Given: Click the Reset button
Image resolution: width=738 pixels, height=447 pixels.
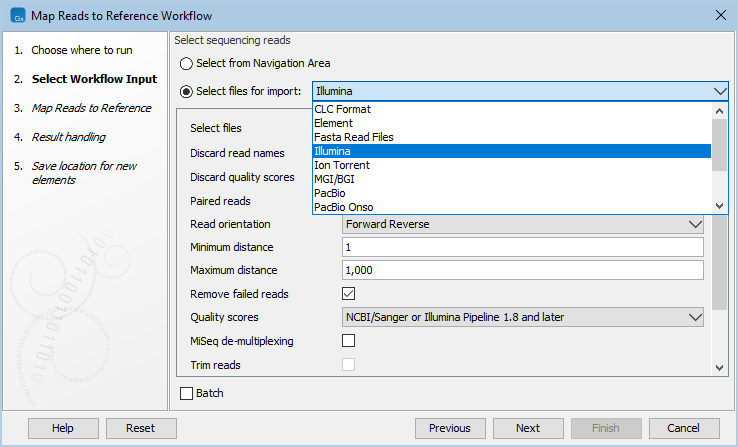Looking at the screenshot, I should (140, 428).
